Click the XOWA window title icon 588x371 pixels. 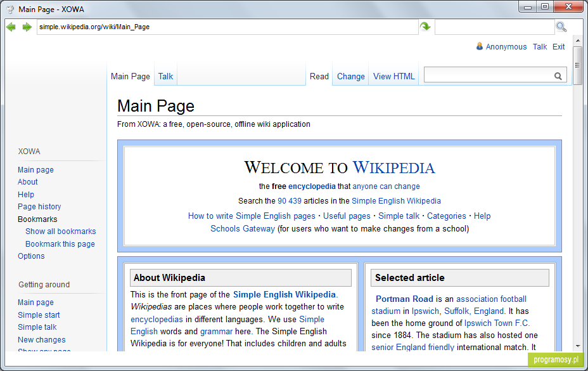tap(10, 10)
